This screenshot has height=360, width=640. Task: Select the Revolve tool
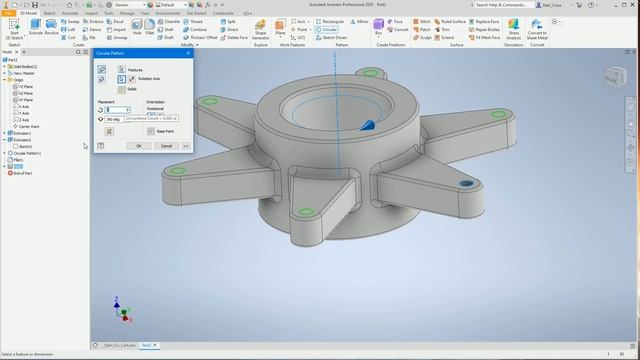[51, 27]
